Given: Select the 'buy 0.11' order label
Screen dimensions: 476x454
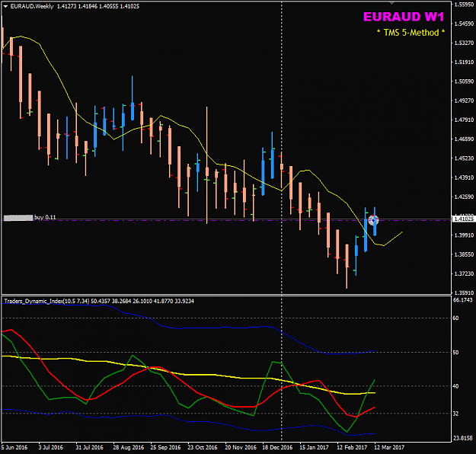Looking at the screenshot, I should pyautogui.click(x=45, y=217).
